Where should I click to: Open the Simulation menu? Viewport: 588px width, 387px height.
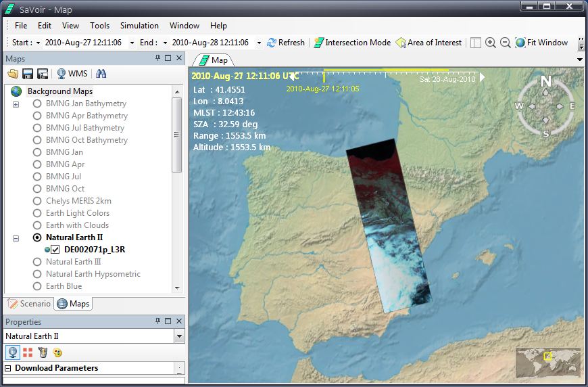(139, 26)
